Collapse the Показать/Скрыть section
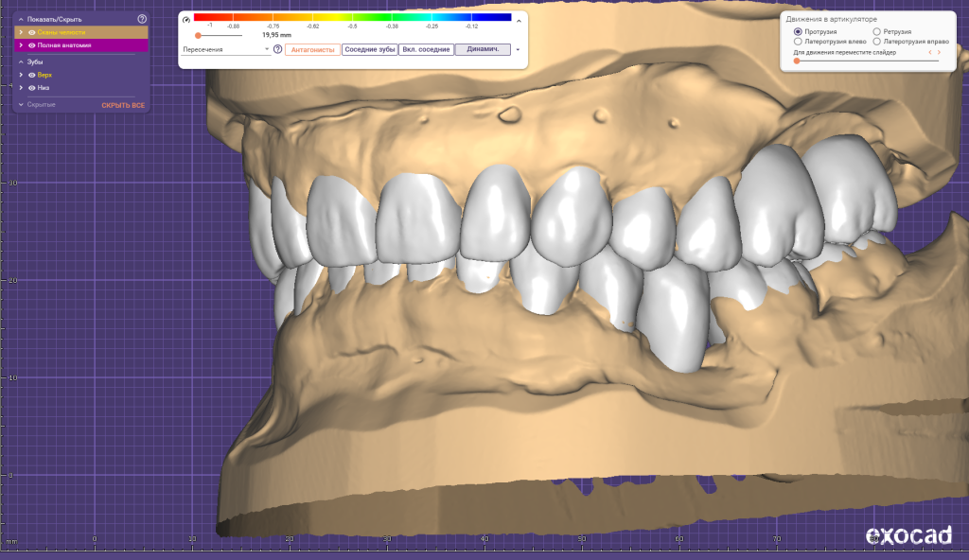Screen dimensions: 969x560 point(21,20)
